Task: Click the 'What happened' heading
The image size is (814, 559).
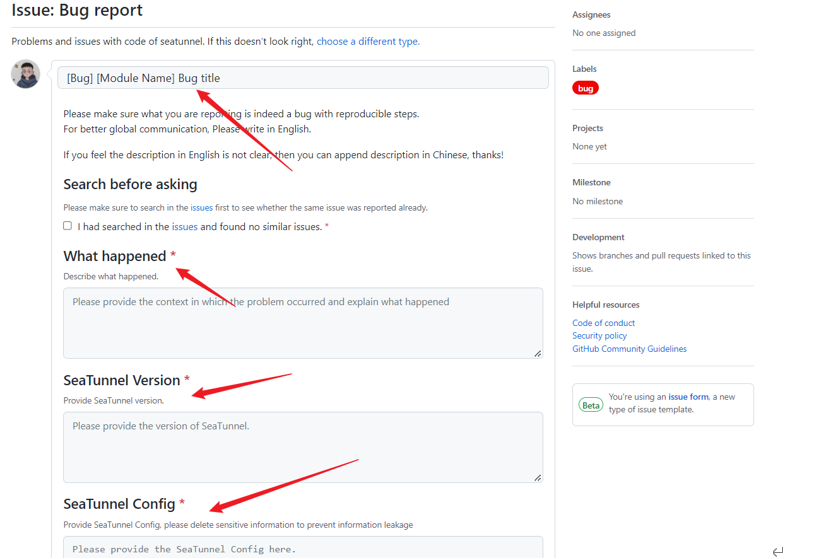Action: tap(115, 256)
